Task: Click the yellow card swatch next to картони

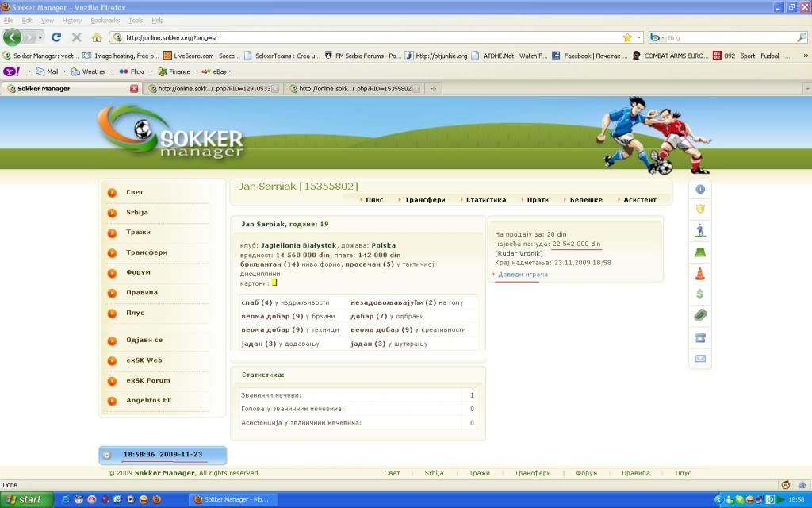Action: pyautogui.click(x=274, y=283)
